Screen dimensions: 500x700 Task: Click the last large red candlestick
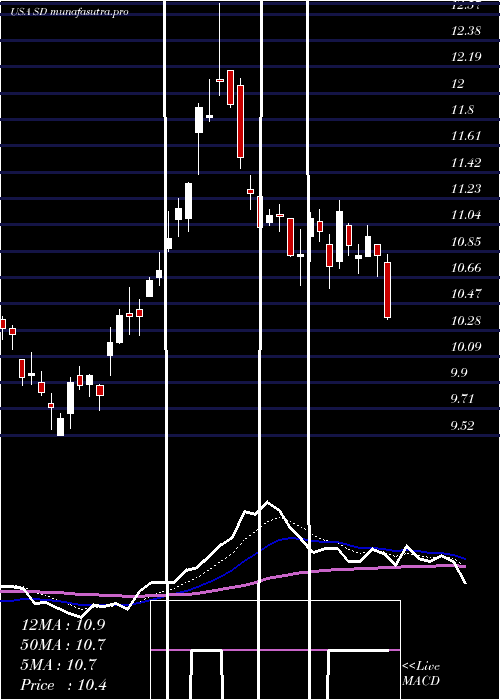pyautogui.click(x=388, y=290)
